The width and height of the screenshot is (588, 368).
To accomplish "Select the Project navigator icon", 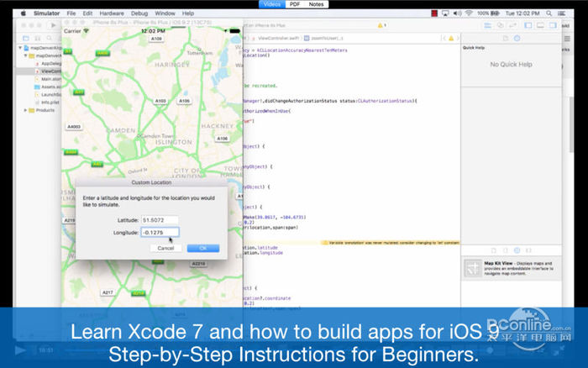I will click(26, 39).
